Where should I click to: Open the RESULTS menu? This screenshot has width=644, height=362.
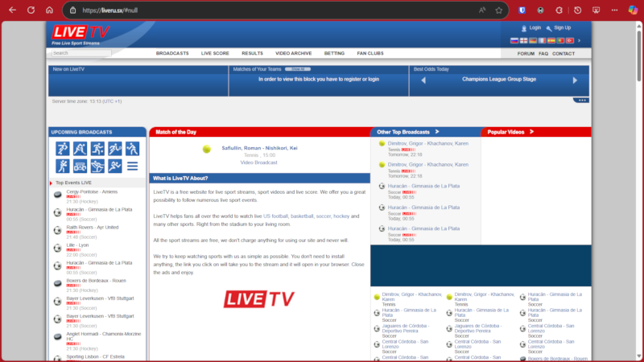[252, 53]
